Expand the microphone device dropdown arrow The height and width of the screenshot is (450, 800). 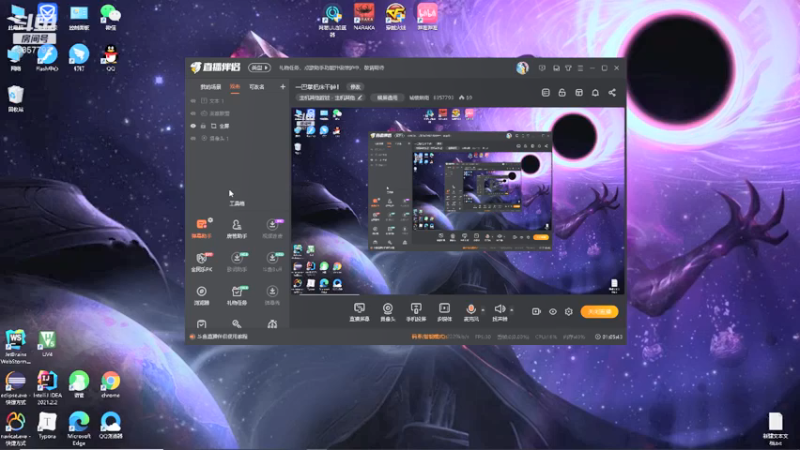pos(483,310)
